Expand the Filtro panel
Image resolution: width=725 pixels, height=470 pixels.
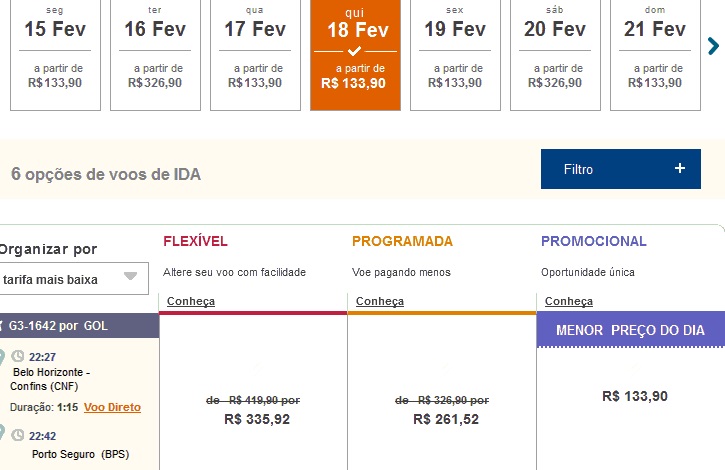pyautogui.click(x=620, y=169)
